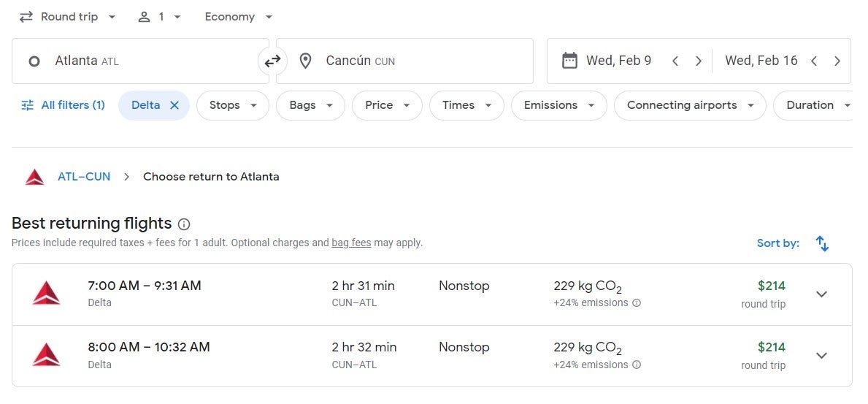Screen dimensions: 868x404
Task: Expand the 8:00 AM flight details
Action: (x=821, y=356)
